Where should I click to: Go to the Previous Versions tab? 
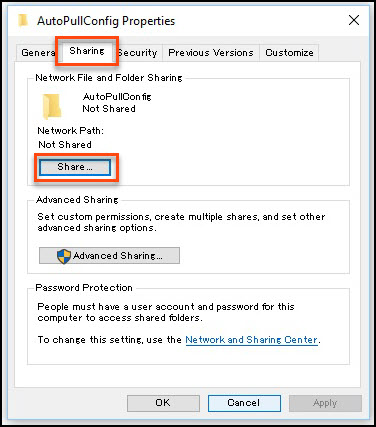(x=211, y=53)
